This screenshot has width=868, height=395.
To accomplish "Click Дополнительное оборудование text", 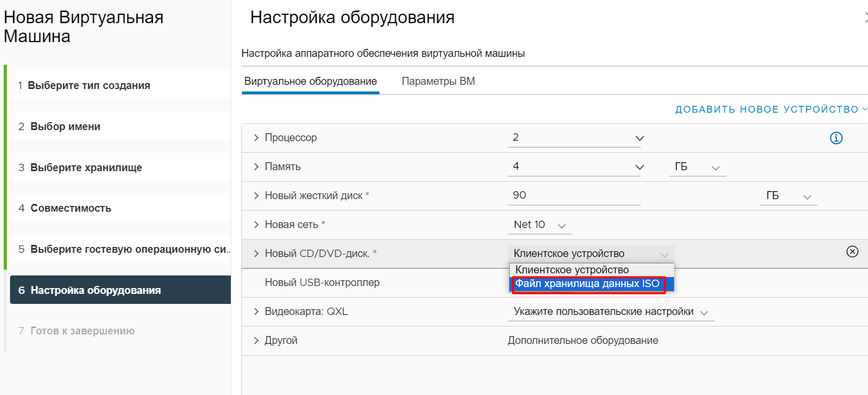I will click(x=583, y=340).
